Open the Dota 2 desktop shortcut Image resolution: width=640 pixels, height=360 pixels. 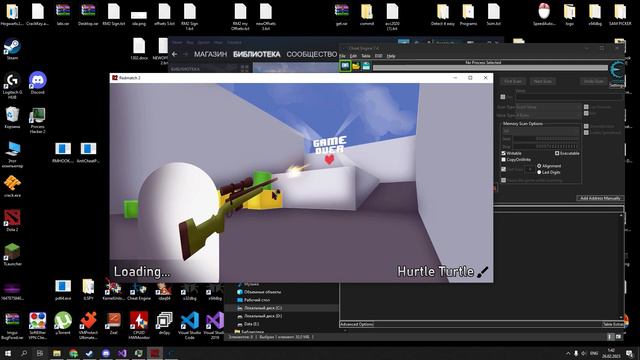[12, 220]
